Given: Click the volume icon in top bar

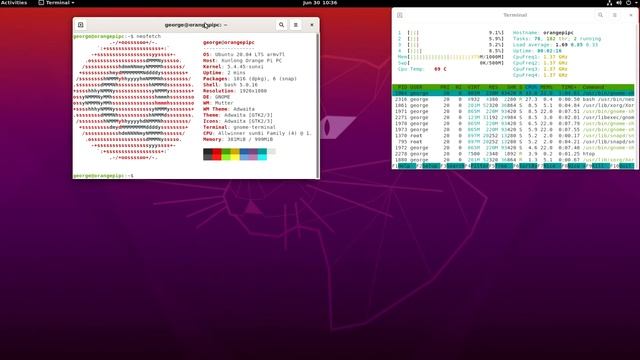Looking at the screenshot, I should point(619,2).
